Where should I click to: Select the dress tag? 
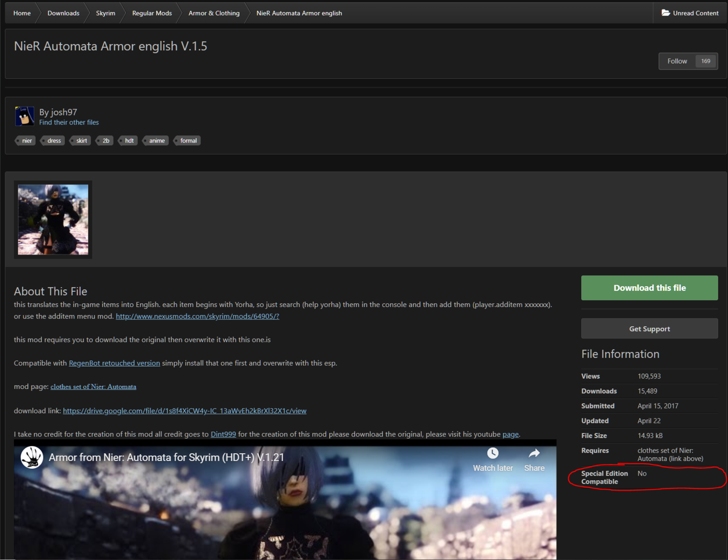(x=53, y=141)
